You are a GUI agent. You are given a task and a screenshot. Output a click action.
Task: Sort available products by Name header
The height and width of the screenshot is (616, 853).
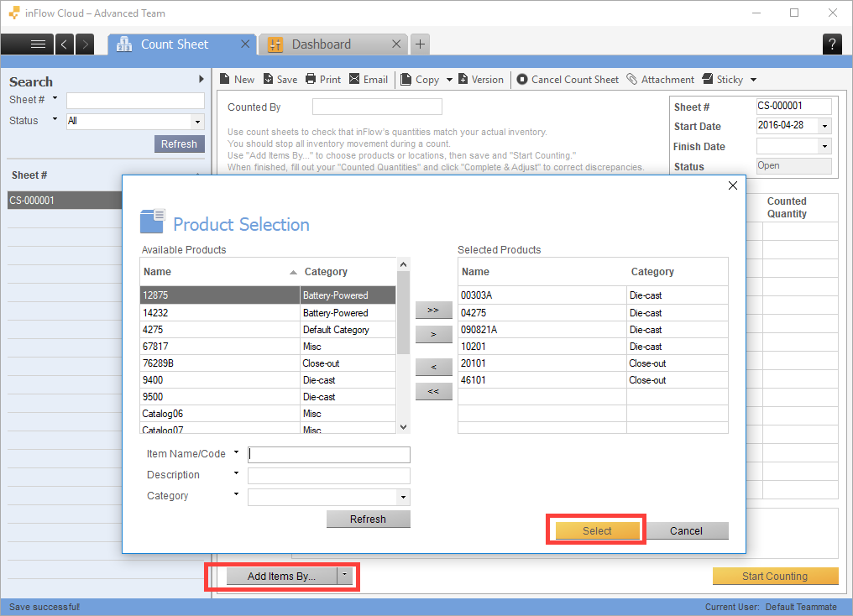pos(220,271)
